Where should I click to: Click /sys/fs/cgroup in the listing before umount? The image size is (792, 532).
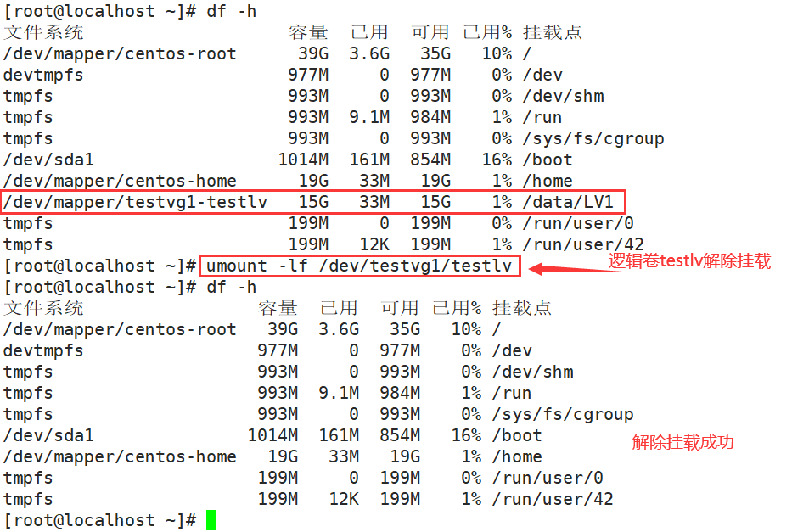[x=593, y=139]
